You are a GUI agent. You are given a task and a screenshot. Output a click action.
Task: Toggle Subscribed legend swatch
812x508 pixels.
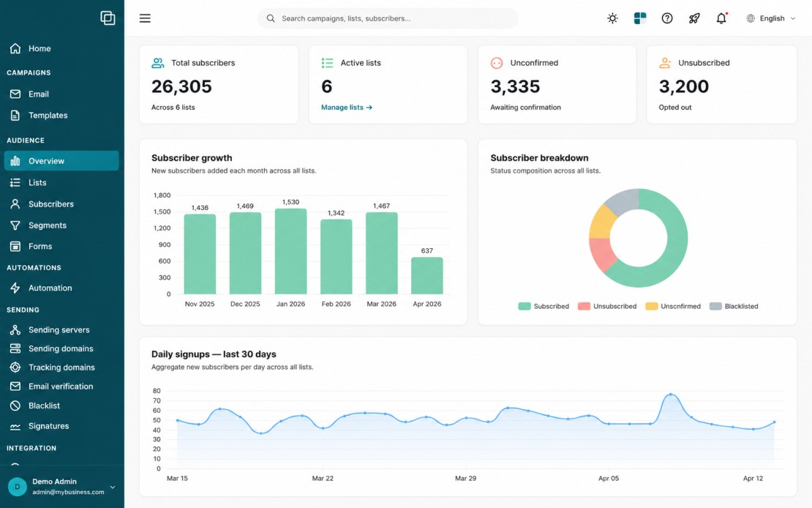pos(524,307)
